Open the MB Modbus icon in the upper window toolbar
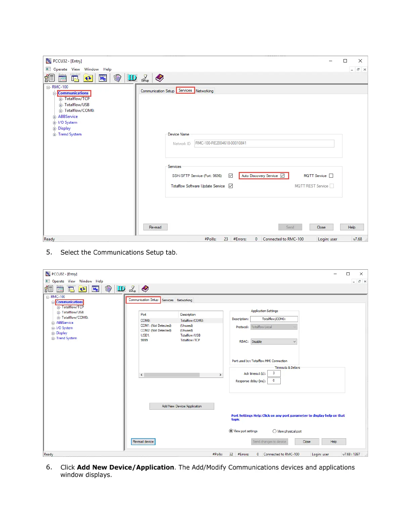This screenshot has width=411, height=532. 103,78
